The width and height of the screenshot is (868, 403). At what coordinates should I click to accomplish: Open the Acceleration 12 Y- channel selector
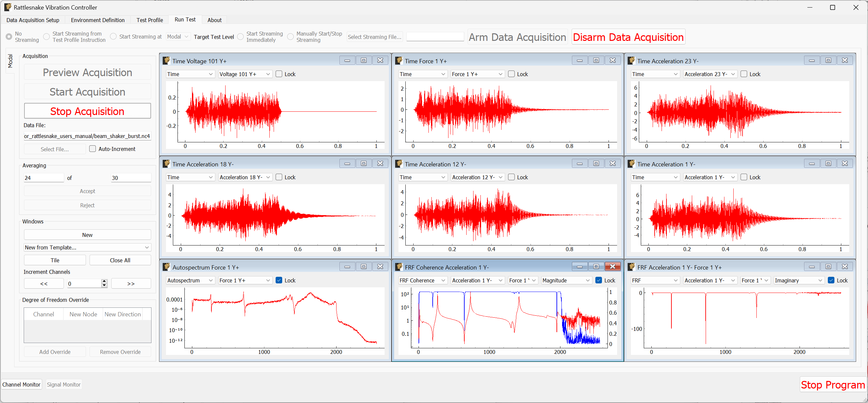pos(477,177)
